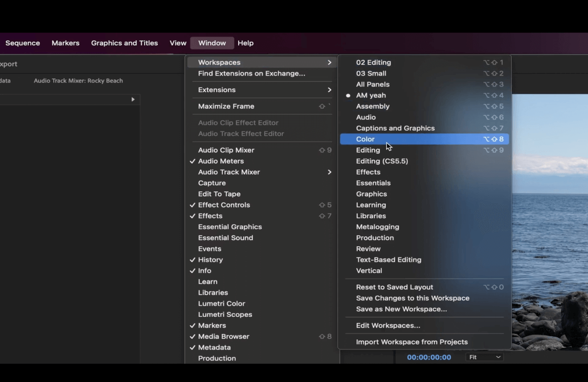Screen dimensions: 588x382
Task: Open Production in the Window menu
Action: 261,358
